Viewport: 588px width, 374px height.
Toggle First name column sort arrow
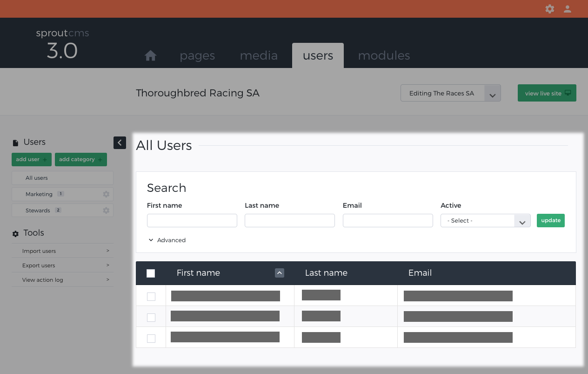point(280,273)
